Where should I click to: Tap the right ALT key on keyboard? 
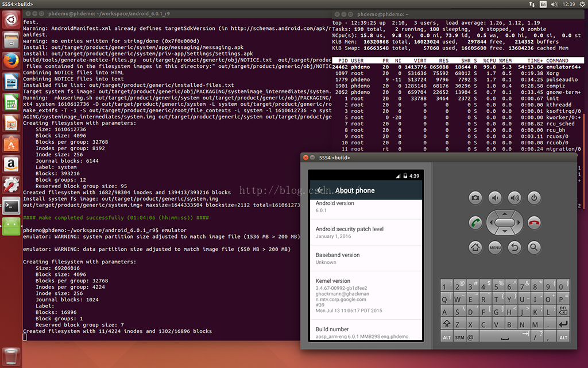[563, 337]
